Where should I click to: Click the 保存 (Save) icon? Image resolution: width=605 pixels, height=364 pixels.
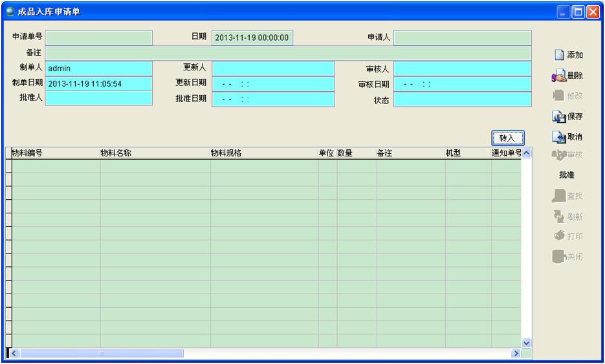559,117
